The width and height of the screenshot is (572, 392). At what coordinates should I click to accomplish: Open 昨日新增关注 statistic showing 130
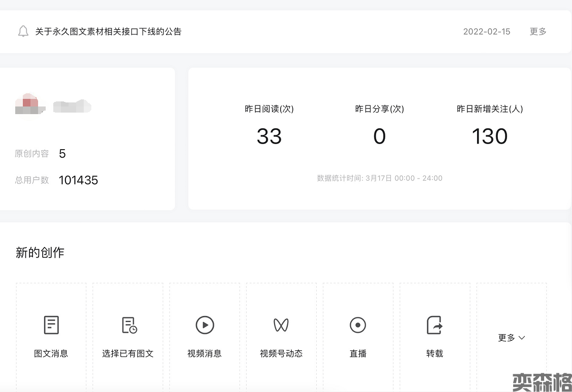489,136
